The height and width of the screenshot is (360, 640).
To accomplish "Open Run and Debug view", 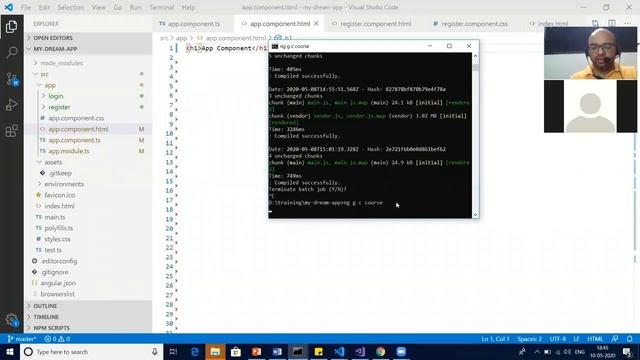I will 11,105.
